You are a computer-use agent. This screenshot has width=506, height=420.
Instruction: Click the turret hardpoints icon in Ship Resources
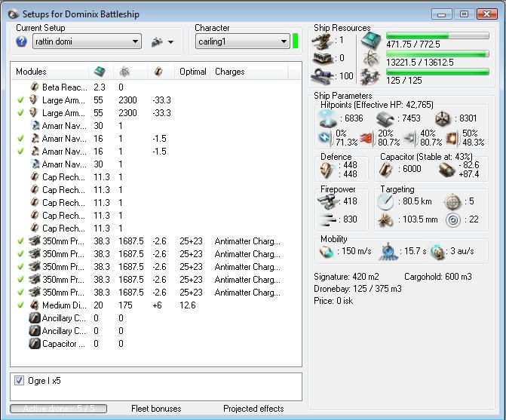pos(323,41)
